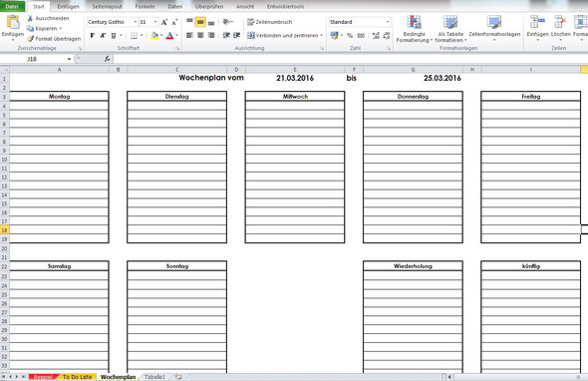Screen dimensions: 588x381
Task: Open the Datei file menu button
Action: [12, 6]
